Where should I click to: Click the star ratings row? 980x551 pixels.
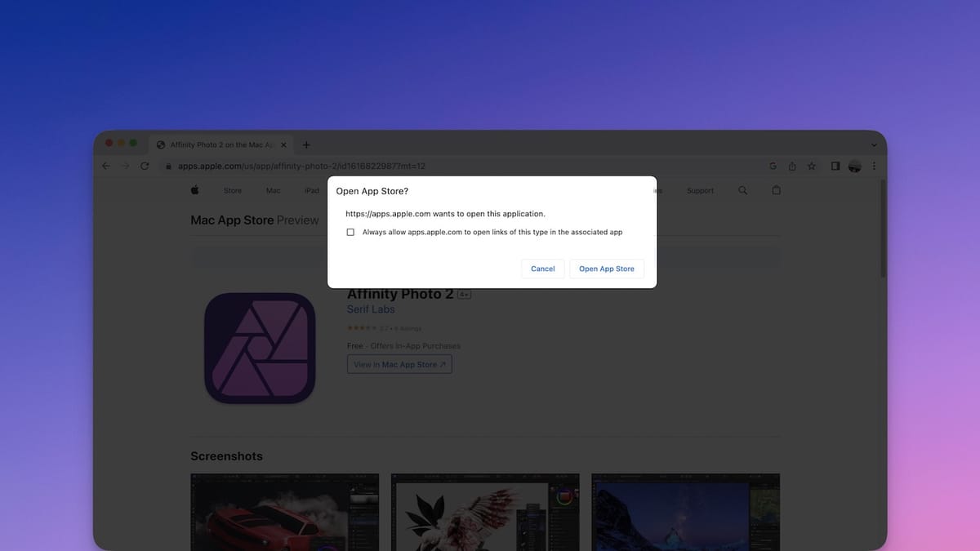[x=383, y=328]
